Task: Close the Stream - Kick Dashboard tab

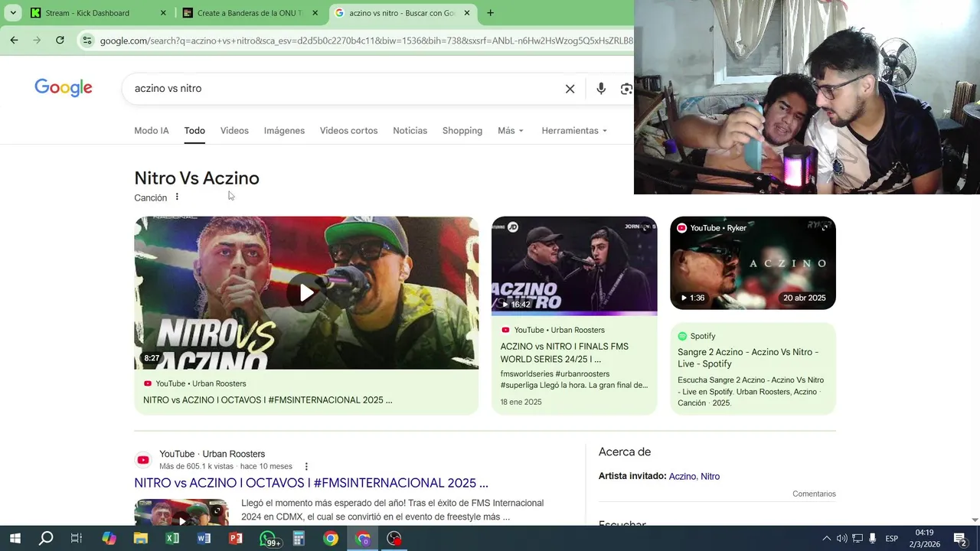Action: [x=163, y=13]
